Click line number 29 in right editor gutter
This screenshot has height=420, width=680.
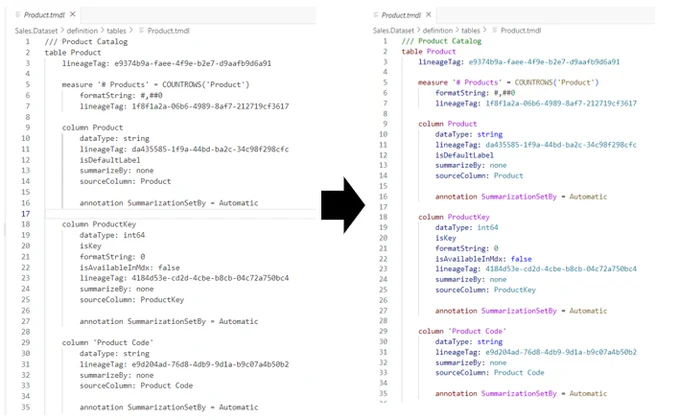383,331
